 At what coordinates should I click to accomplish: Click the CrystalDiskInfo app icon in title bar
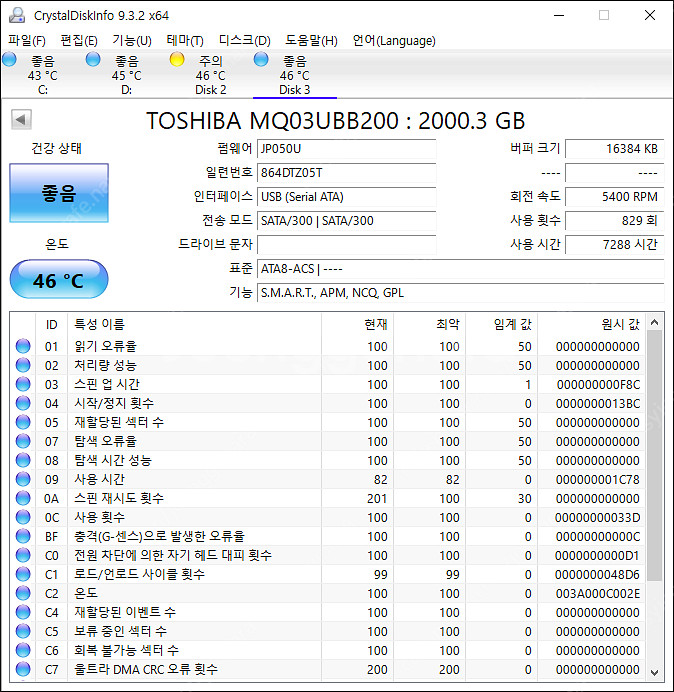[x=17, y=15]
